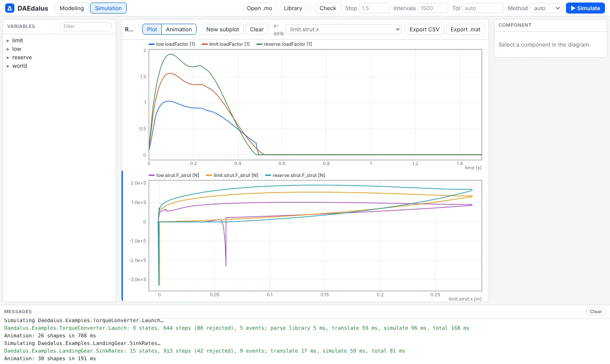Toggle low.strut.F_strut legend entry

pos(174,175)
